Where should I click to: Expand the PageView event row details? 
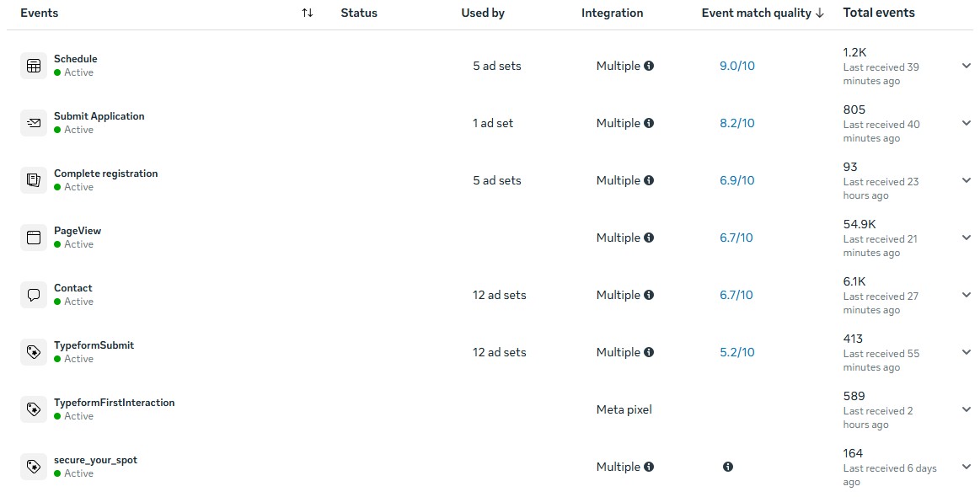[x=966, y=238]
